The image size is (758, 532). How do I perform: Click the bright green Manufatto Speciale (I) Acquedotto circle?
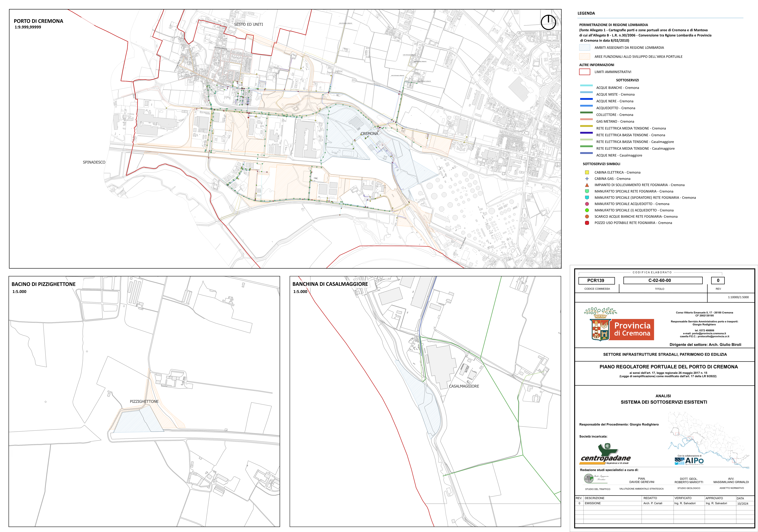tap(587, 210)
